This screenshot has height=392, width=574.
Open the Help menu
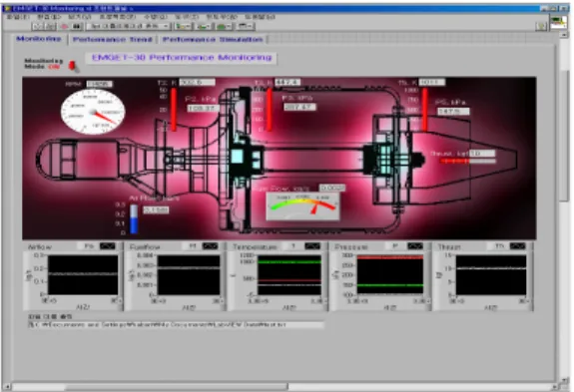coord(260,17)
